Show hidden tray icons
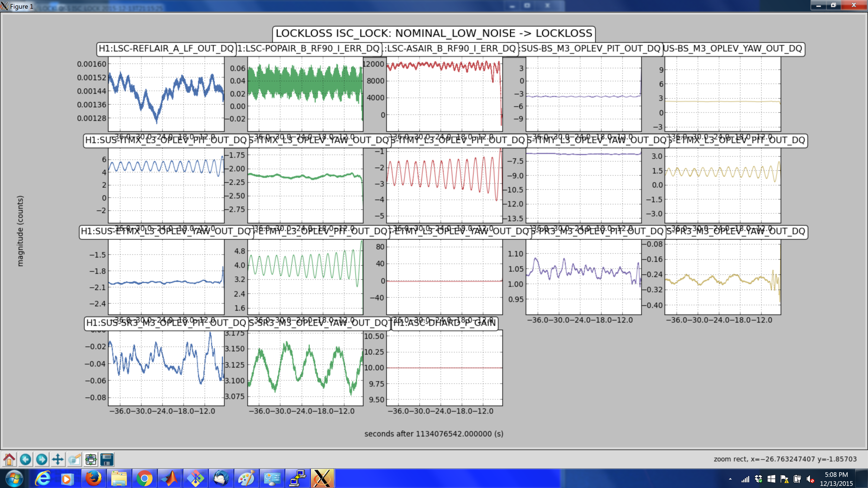868x488 pixels. click(x=730, y=479)
